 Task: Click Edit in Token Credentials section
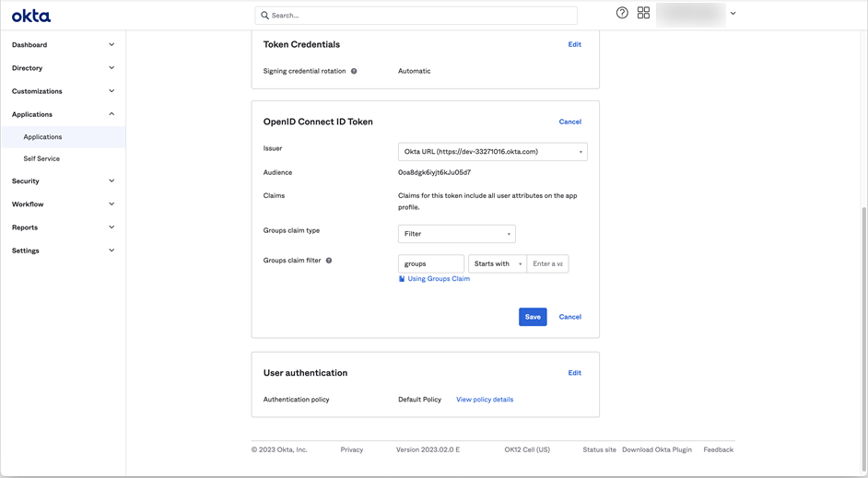pos(575,44)
